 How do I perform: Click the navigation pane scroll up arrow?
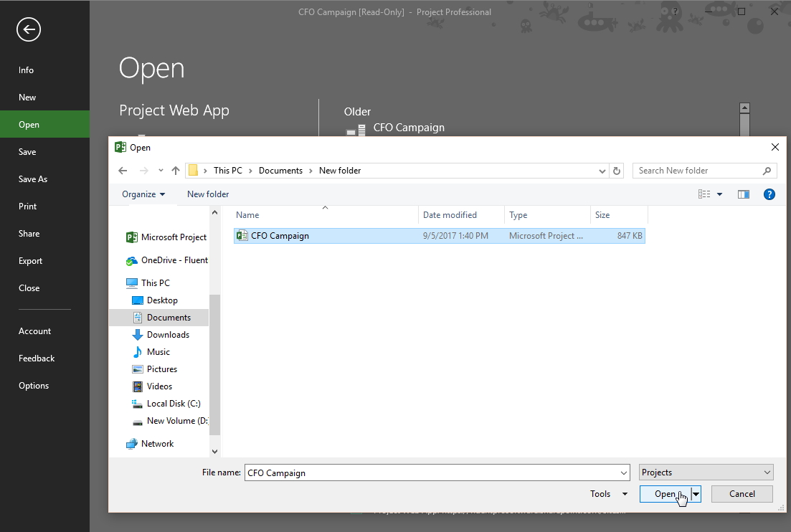tap(214, 212)
